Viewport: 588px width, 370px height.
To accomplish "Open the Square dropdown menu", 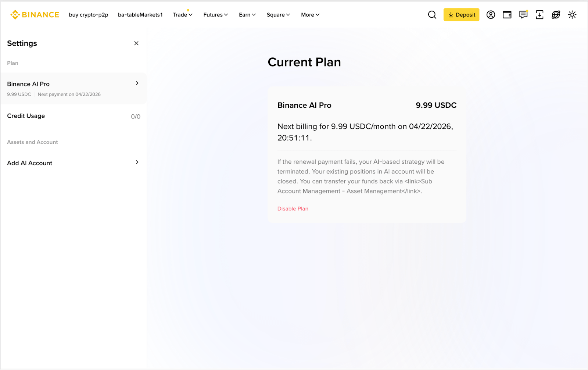I will 278,15.
